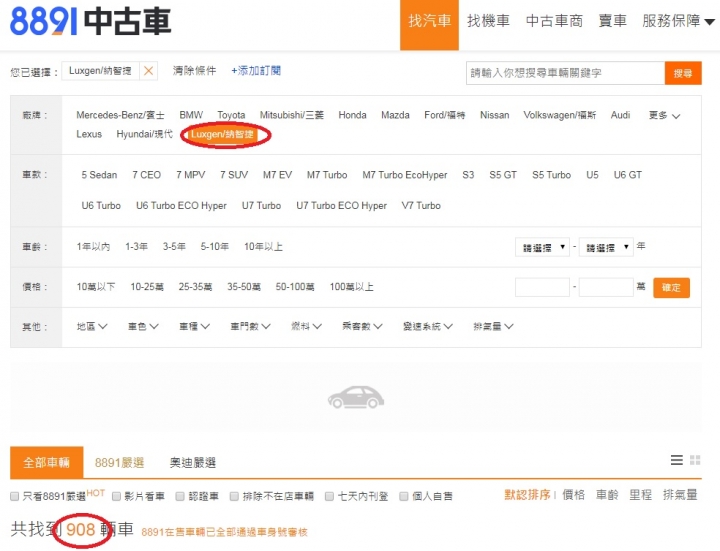Click the orange 搜尋 button
Viewport: 720px width, 551px height.
[x=683, y=73]
